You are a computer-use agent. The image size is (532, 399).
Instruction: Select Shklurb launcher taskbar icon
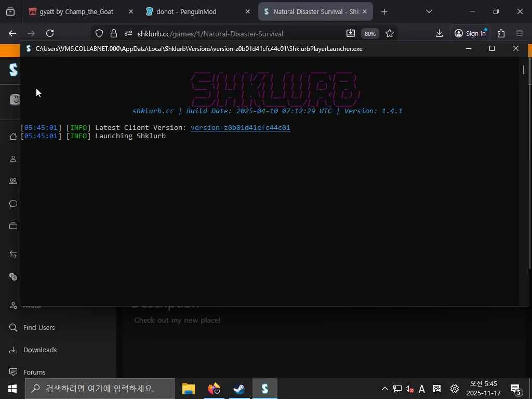(265, 389)
